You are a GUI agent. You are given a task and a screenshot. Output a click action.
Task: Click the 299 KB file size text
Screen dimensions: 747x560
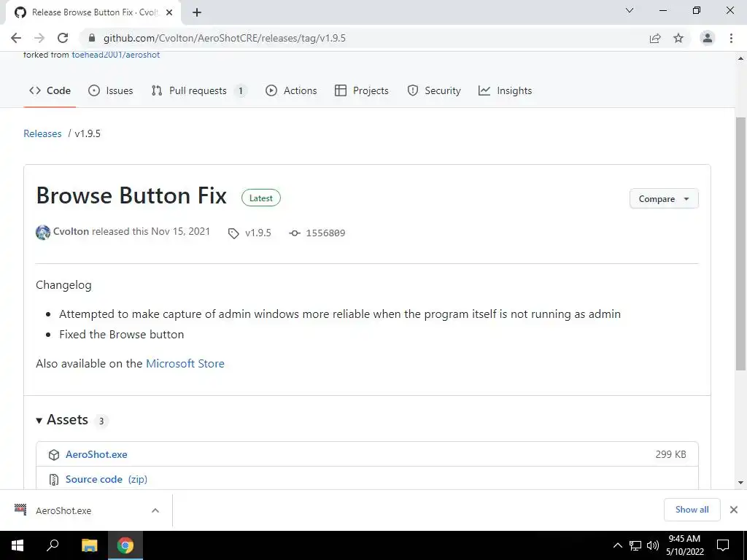pyautogui.click(x=671, y=455)
